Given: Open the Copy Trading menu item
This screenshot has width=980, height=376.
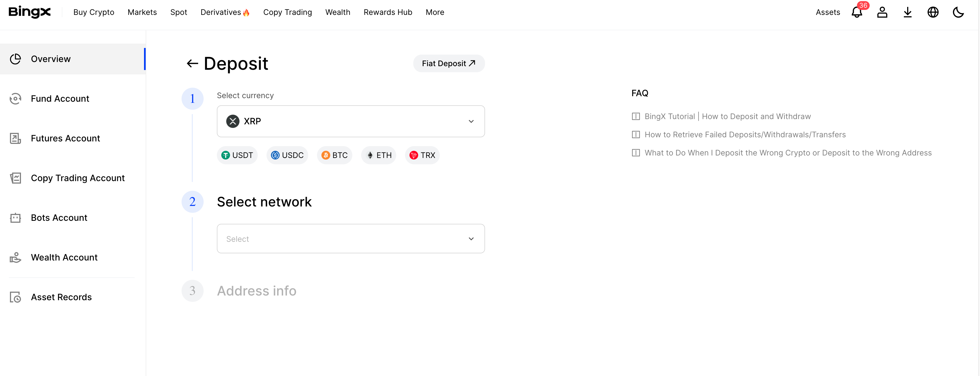Looking at the screenshot, I should pyautogui.click(x=287, y=12).
